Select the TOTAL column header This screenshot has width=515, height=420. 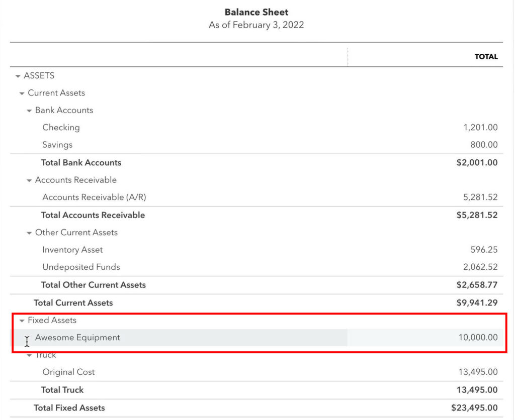pos(486,57)
